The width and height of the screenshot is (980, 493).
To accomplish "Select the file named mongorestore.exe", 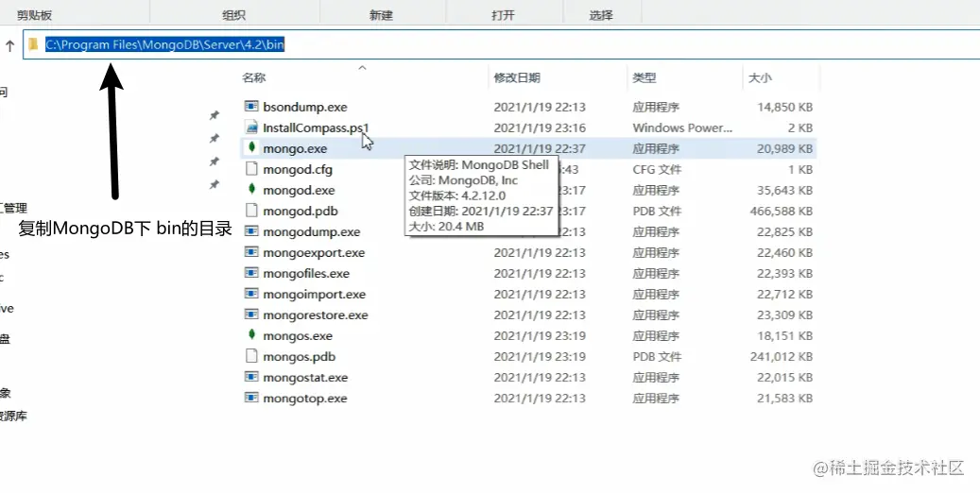I will (x=316, y=314).
